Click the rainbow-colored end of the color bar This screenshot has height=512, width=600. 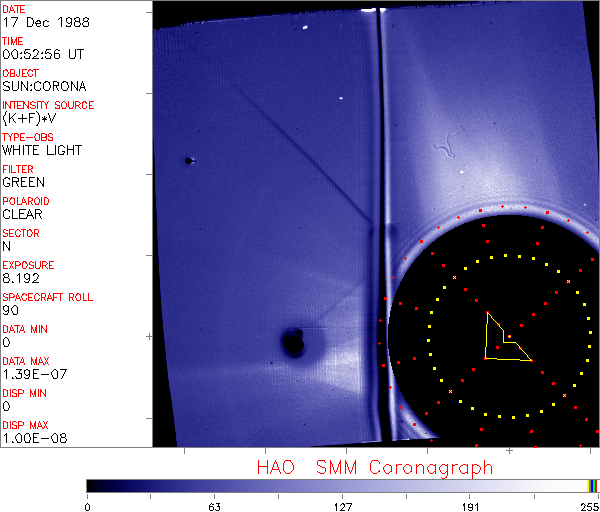(593, 485)
